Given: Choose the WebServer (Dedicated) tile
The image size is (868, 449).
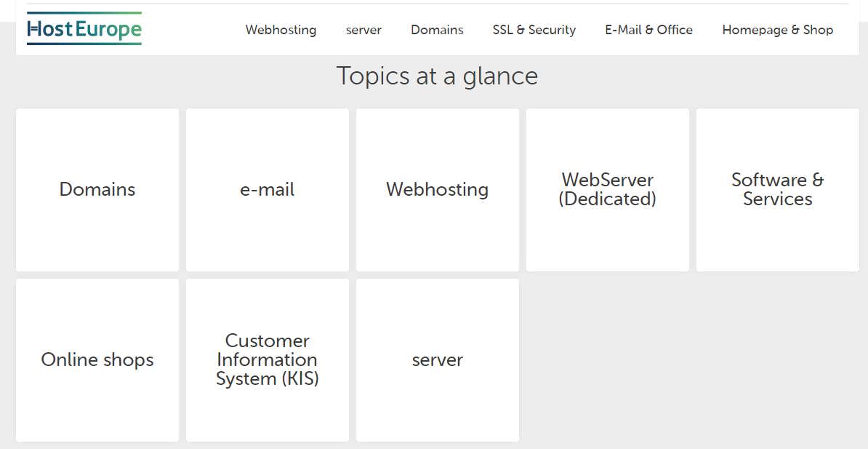Looking at the screenshot, I should [607, 190].
